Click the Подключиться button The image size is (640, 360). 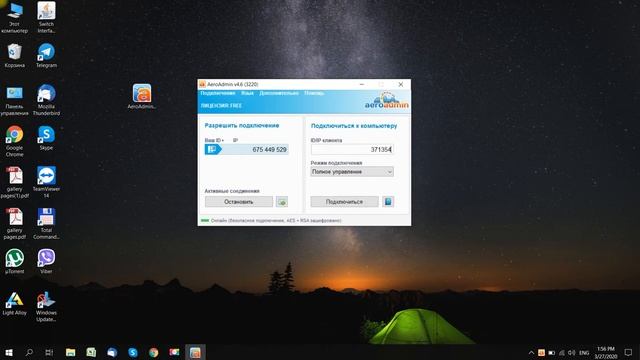344,202
